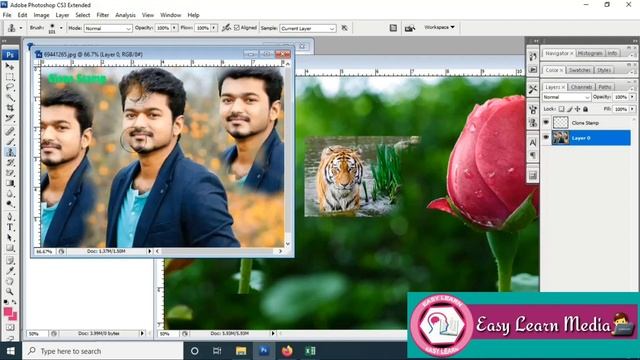Open the Workspace dropdown
Viewport: 640px width, 360px height.
[x=440, y=27]
